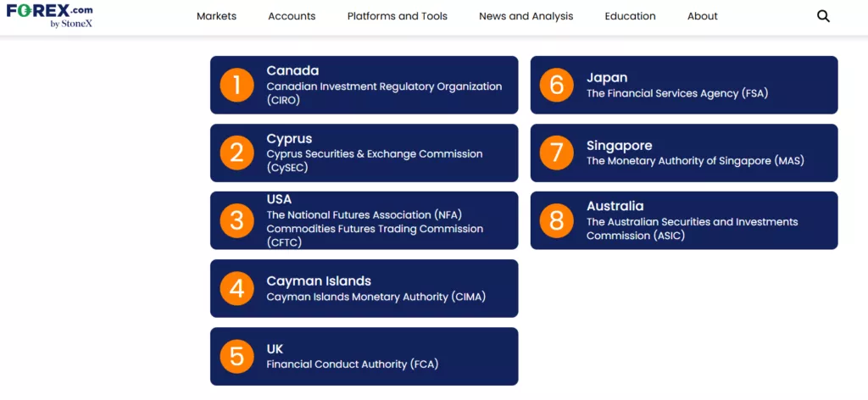Select the USA heading

(x=279, y=199)
